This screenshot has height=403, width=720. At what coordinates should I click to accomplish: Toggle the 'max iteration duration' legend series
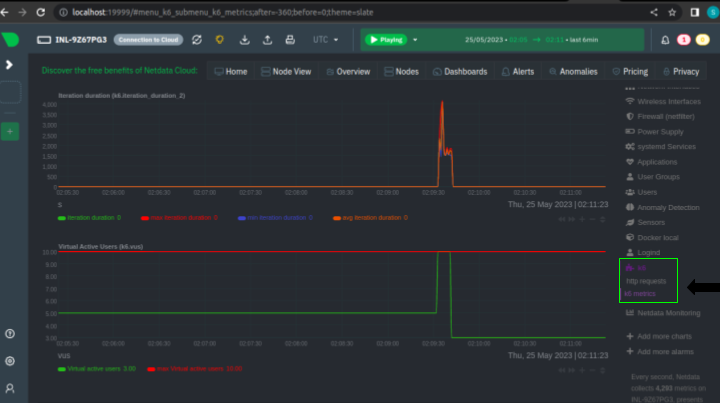point(181,218)
